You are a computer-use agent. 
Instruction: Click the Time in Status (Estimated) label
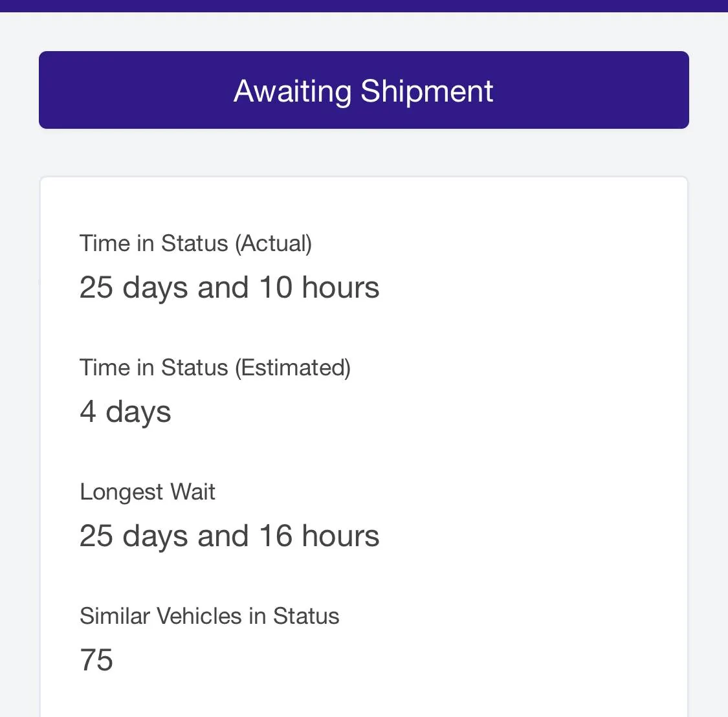click(x=215, y=368)
